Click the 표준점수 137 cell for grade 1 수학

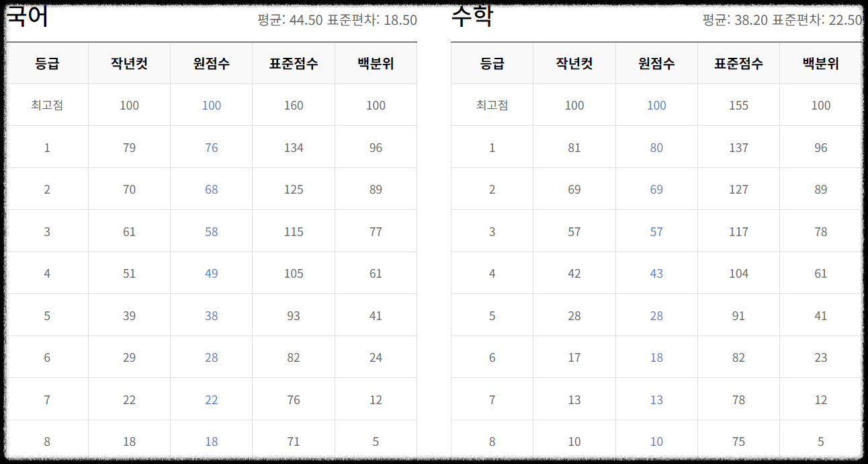tap(738, 147)
